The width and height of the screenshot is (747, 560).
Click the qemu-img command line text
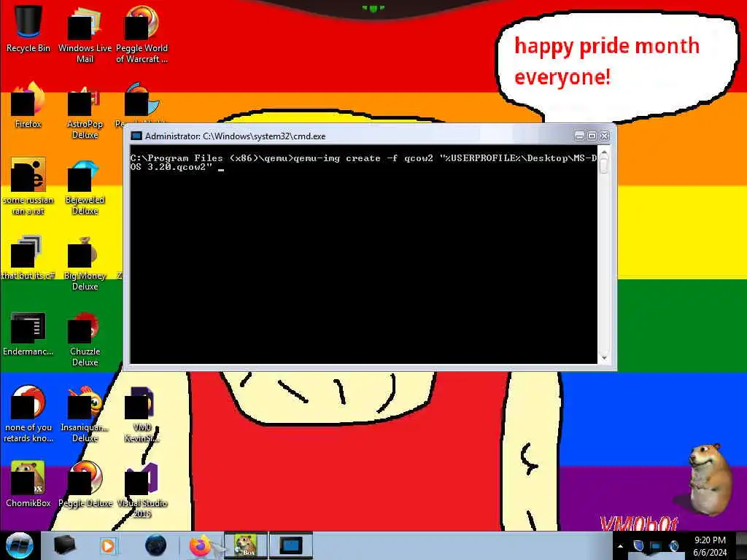(x=363, y=163)
